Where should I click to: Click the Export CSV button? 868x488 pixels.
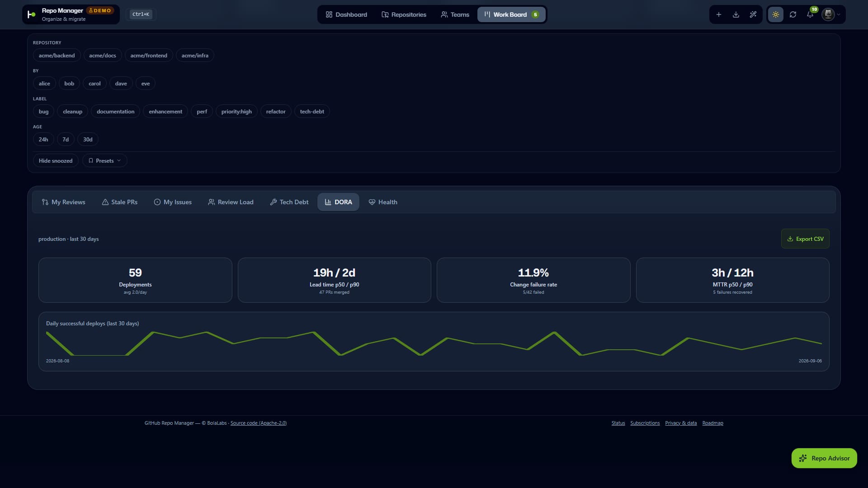point(805,239)
